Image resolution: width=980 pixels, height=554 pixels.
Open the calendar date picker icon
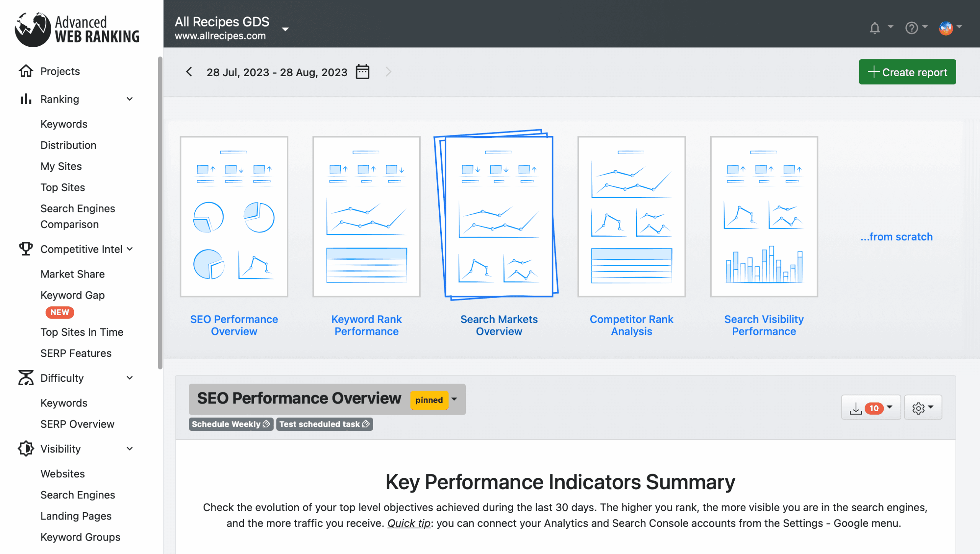(362, 72)
